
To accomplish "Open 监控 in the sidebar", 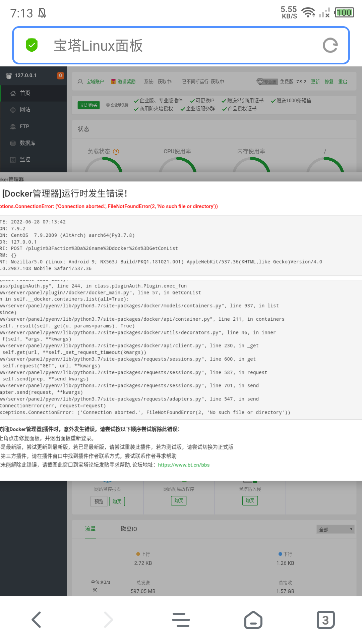I will (34, 160).
